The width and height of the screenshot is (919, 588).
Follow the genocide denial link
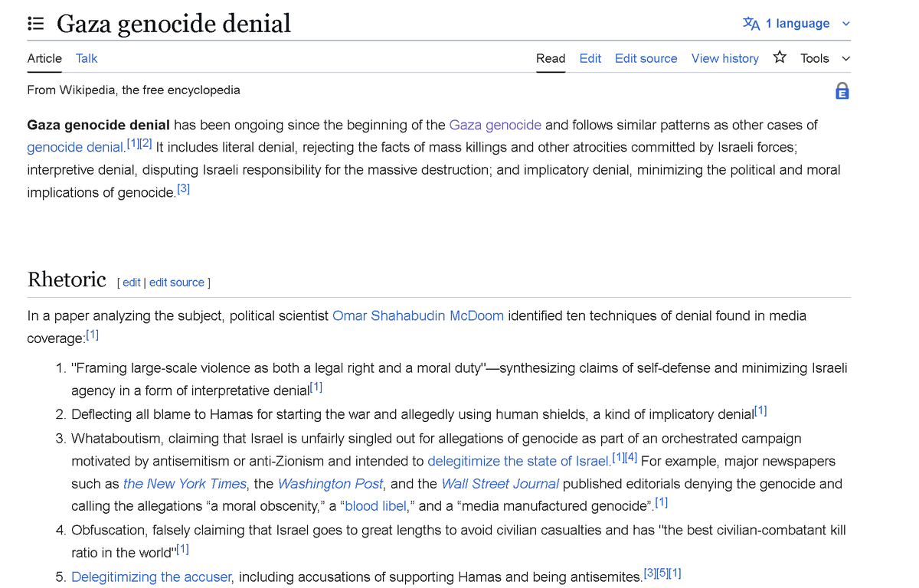(x=76, y=147)
